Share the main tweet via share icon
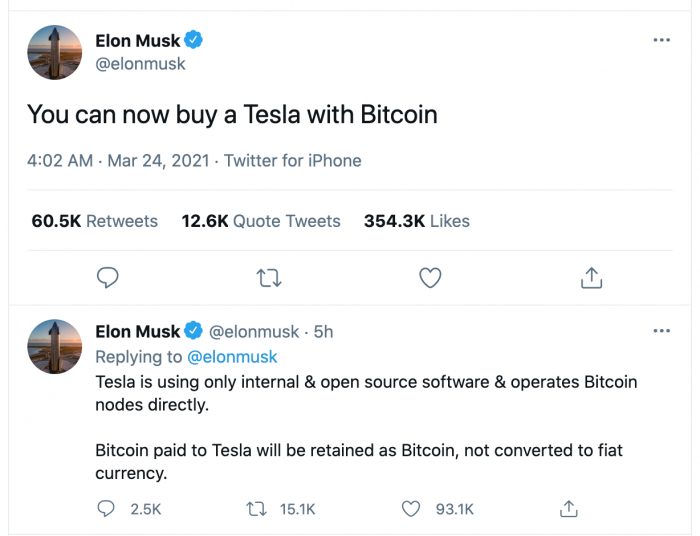The image size is (700, 536). [x=592, y=278]
